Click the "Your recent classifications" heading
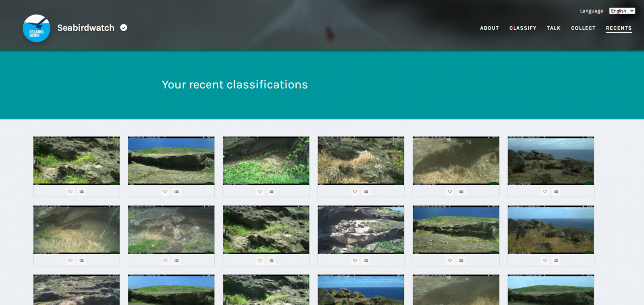 (x=234, y=85)
